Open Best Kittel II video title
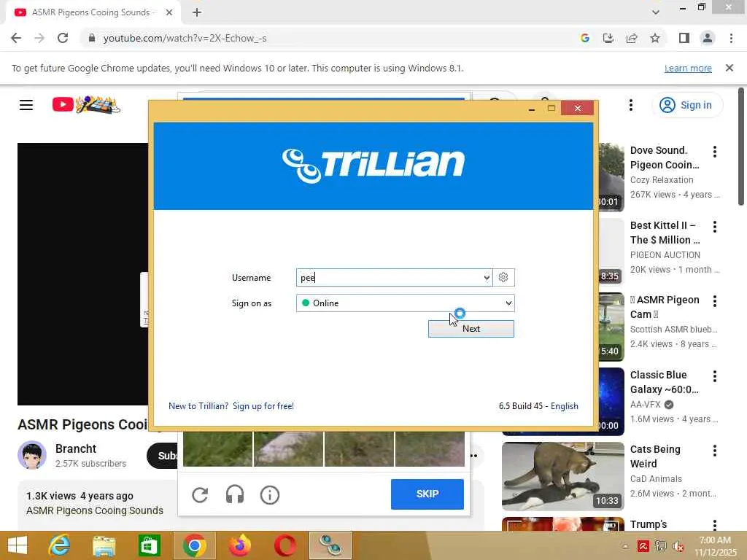 [x=665, y=233]
